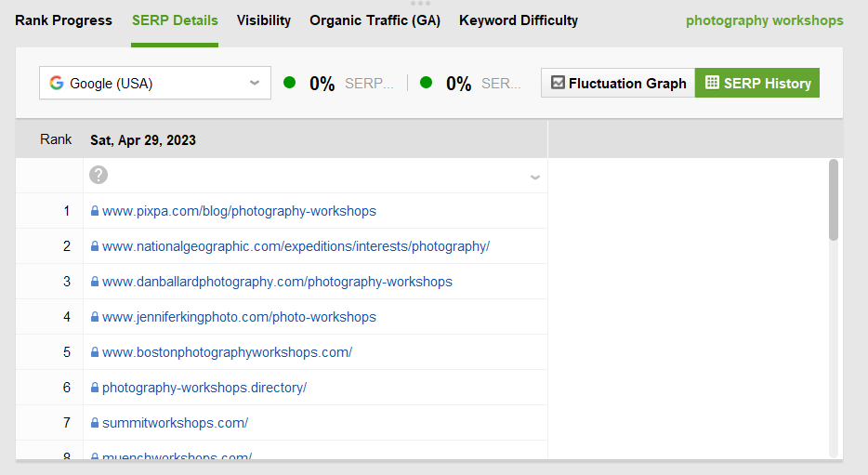Select the Organic Traffic (GA) tab
This screenshot has width=868, height=475.
[x=375, y=20]
